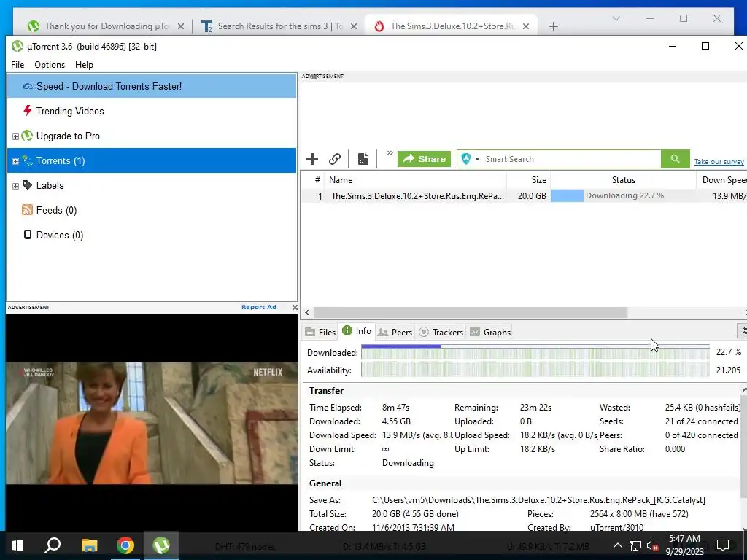
Task: Click the Labels tag icon
Action: coord(28,184)
